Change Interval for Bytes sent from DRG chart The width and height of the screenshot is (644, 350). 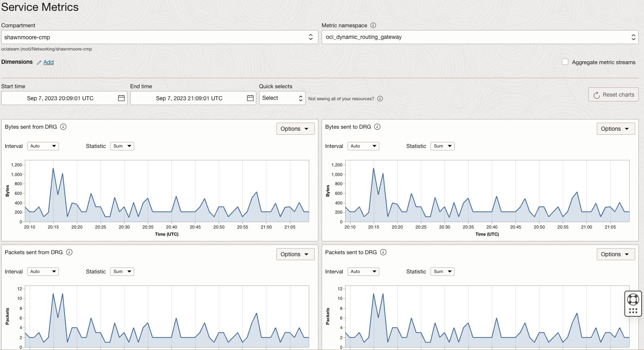pyautogui.click(x=43, y=146)
